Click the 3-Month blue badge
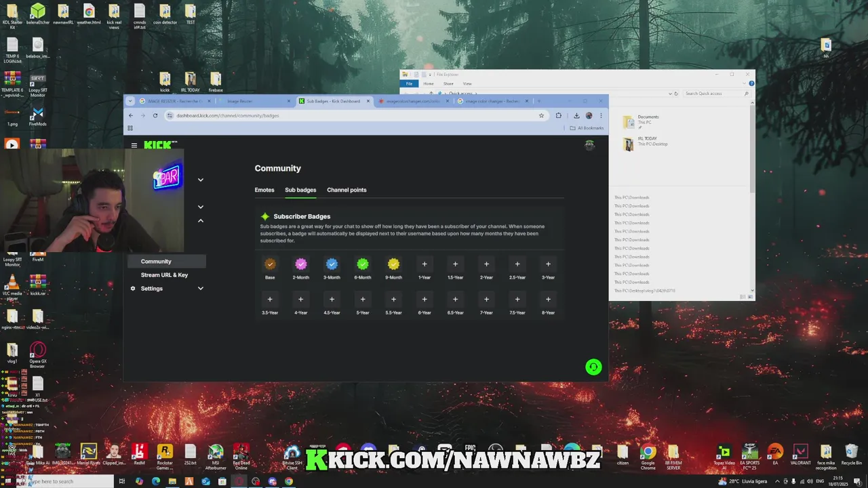 [332, 264]
